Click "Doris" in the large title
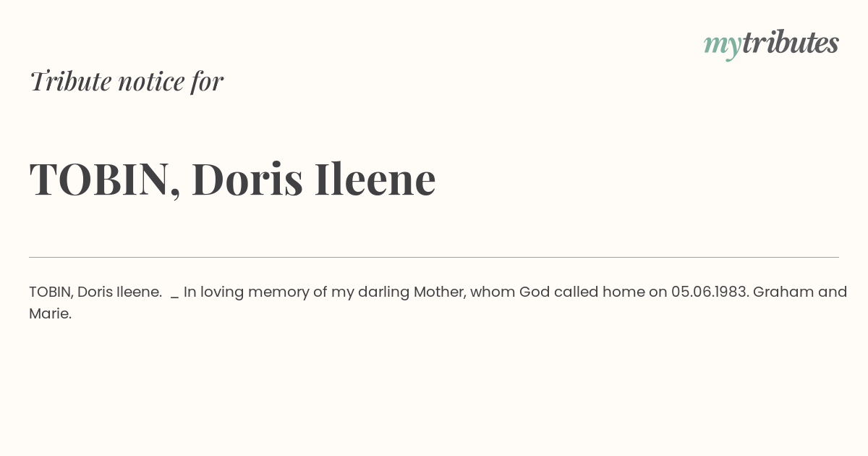The height and width of the screenshot is (456, 868). pyautogui.click(x=247, y=180)
